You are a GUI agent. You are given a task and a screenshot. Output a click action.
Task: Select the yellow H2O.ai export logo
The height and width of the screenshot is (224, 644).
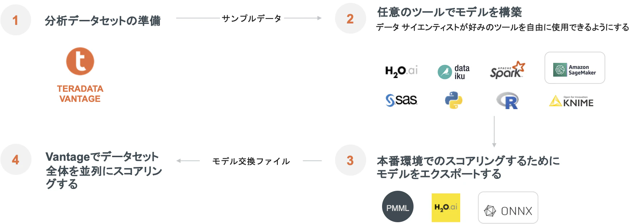click(446, 208)
